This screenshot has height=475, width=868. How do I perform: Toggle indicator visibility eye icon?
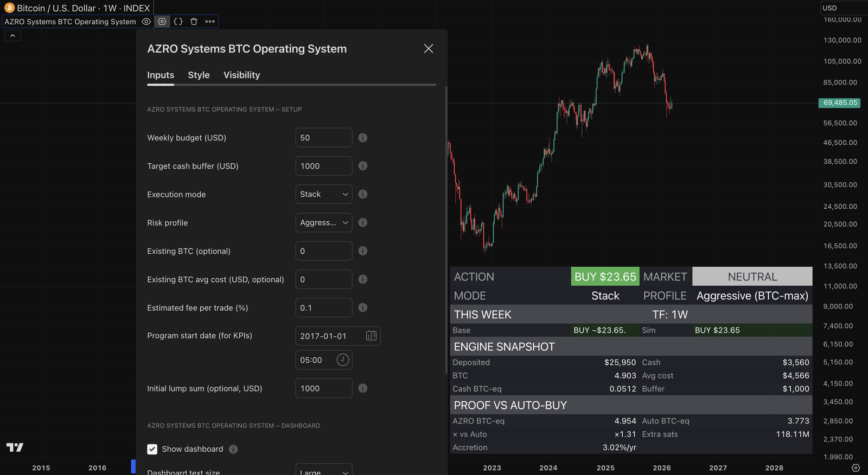(x=146, y=22)
